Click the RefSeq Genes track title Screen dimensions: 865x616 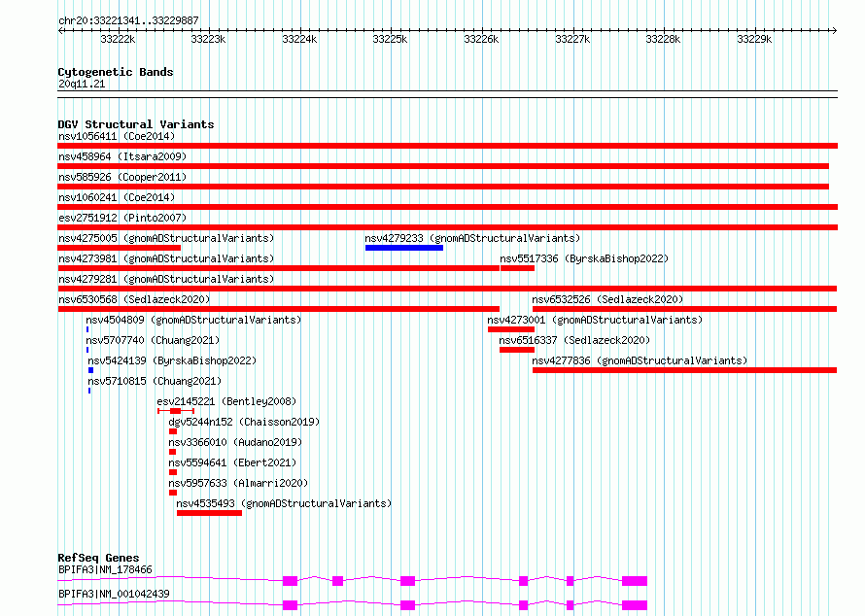point(98,558)
